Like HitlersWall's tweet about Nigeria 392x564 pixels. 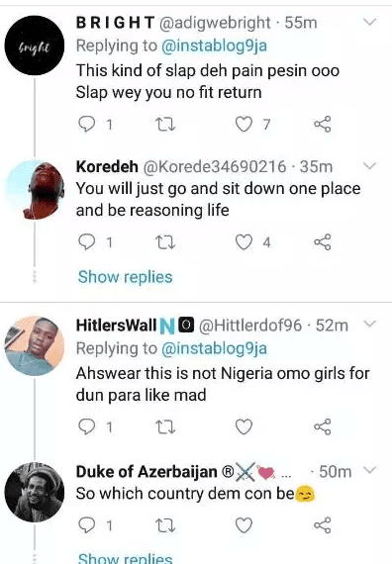point(245,426)
